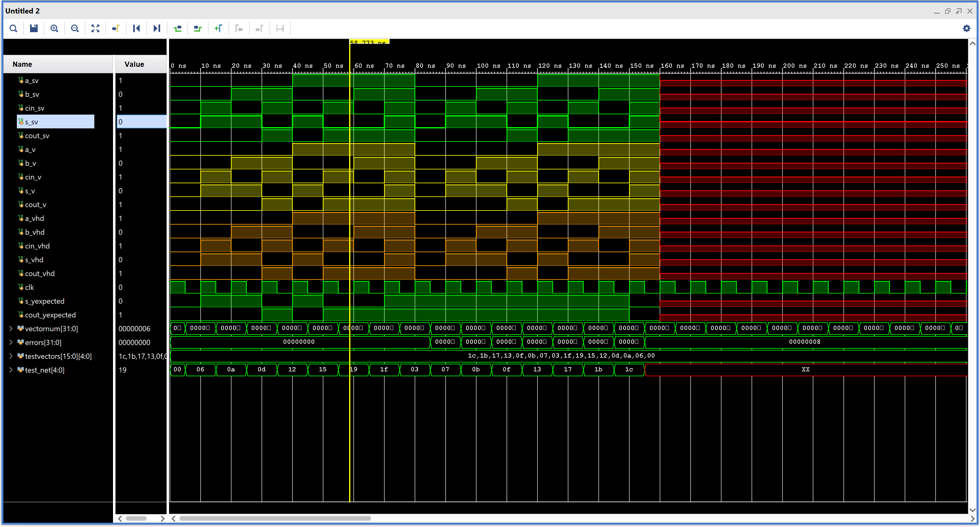The height and width of the screenshot is (527, 980).
Task: Click the Zoom In icon
Action: pyautogui.click(x=55, y=28)
